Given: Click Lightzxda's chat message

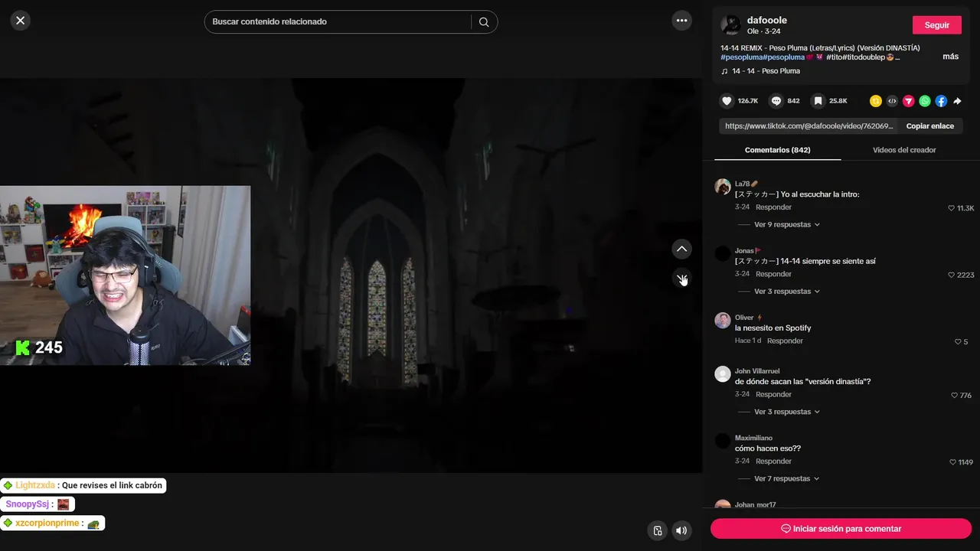Looking at the screenshot, I should pos(83,485).
